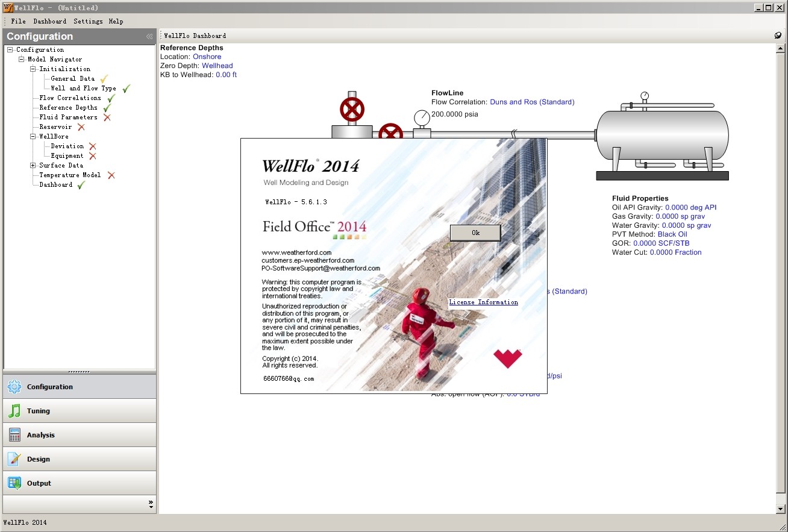The height and width of the screenshot is (532, 788).
Task: Select Temperature Model tree item
Action: click(x=70, y=175)
